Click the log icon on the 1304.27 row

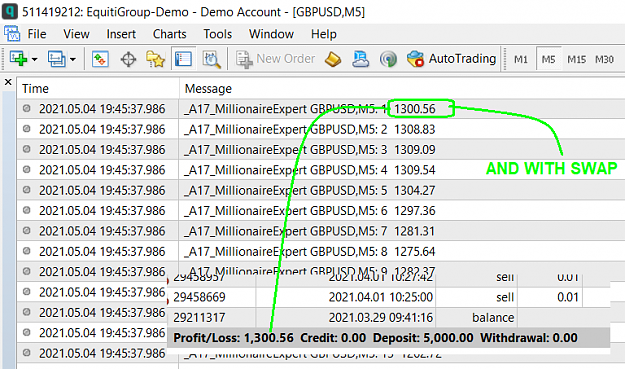[x=27, y=189]
